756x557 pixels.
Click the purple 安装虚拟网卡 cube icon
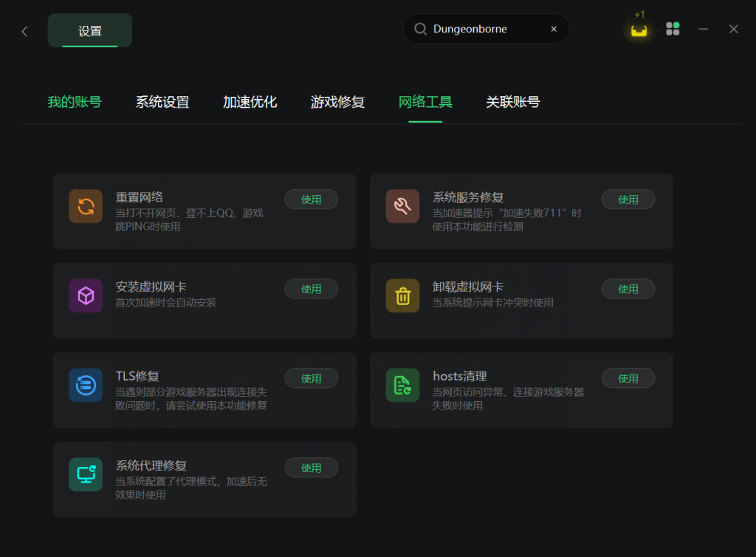86,295
